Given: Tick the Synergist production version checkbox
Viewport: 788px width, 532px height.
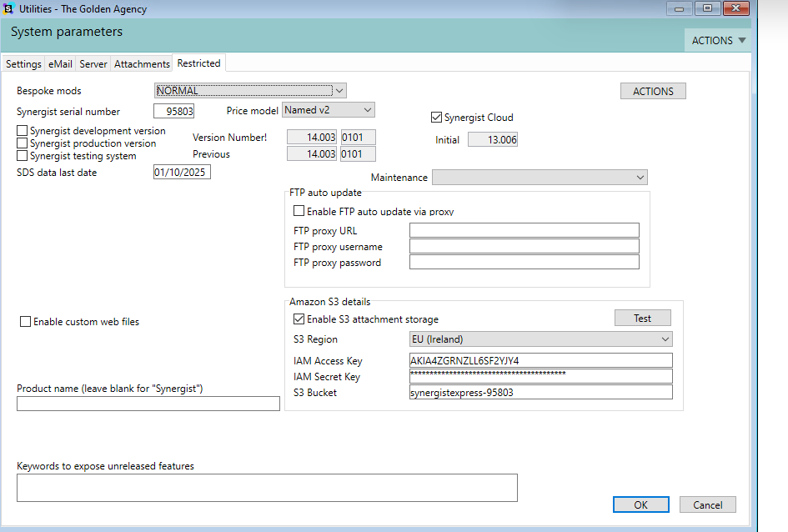Looking at the screenshot, I should coord(23,143).
